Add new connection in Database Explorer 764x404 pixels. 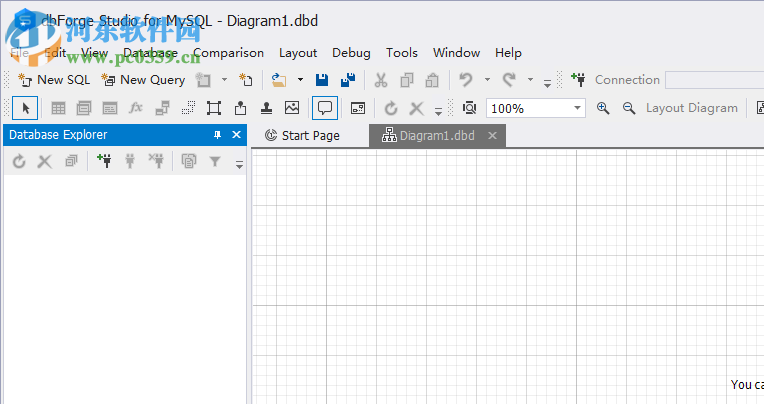click(x=104, y=161)
